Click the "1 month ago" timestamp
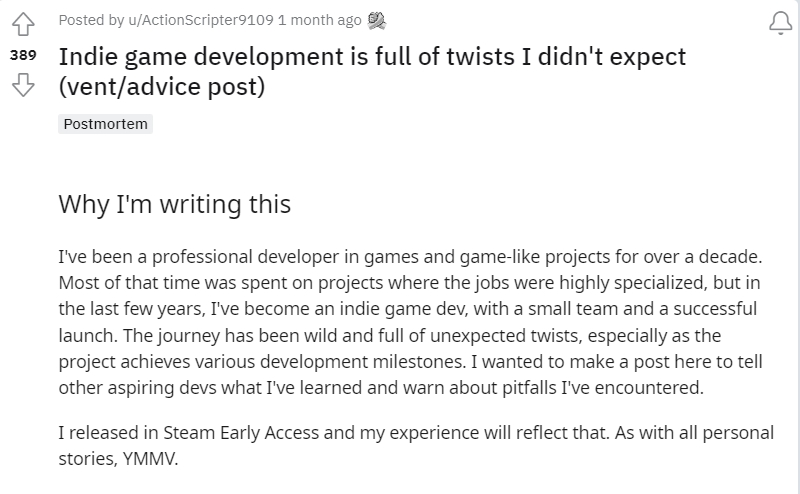 pyautogui.click(x=320, y=20)
